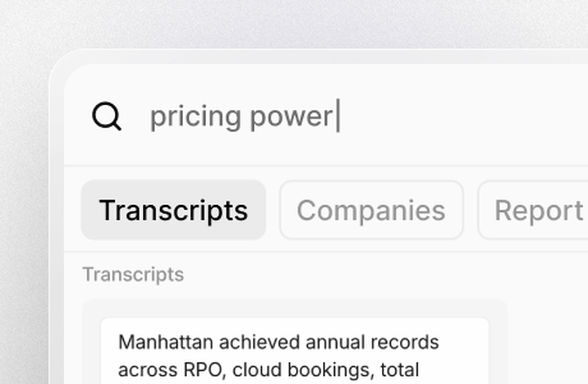Switch to the Transcripts tab

173,210
